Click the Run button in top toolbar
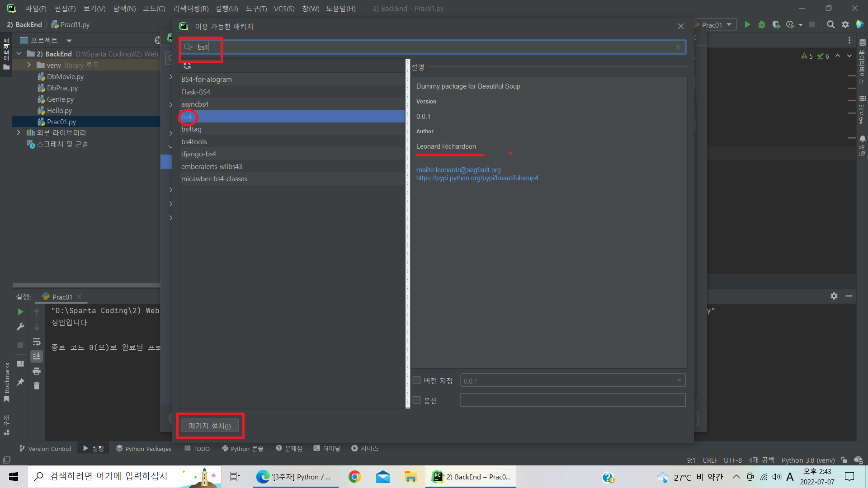868x488 pixels. (747, 25)
